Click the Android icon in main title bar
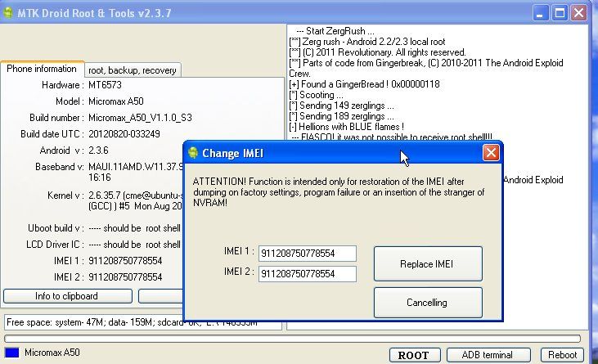 click(x=7, y=12)
